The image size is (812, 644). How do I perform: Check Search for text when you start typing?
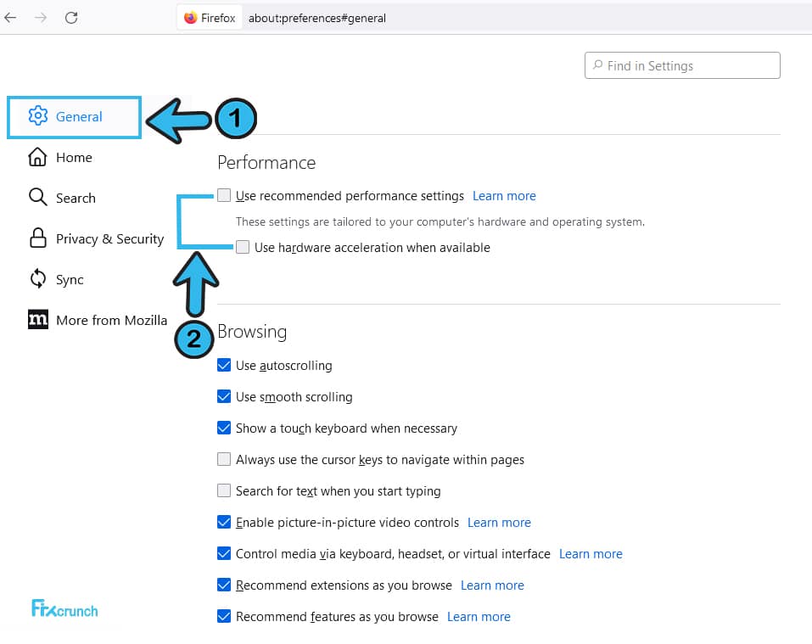click(x=224, y=490)
